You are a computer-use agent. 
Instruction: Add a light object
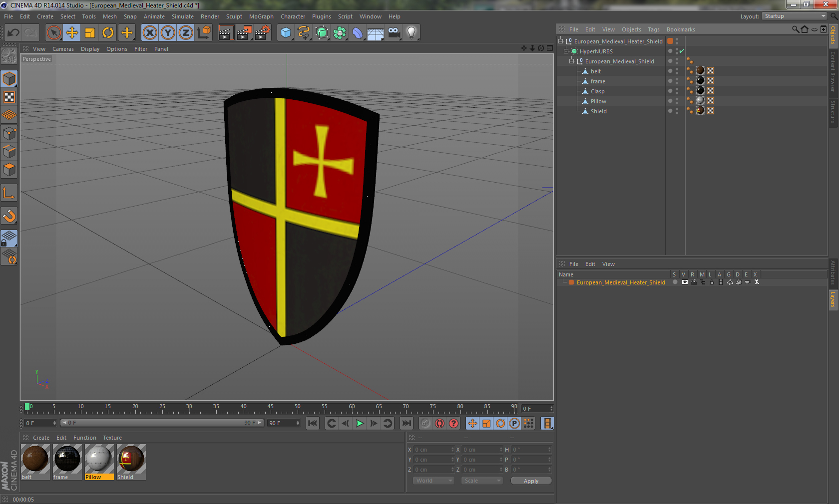tap(412, 33)
